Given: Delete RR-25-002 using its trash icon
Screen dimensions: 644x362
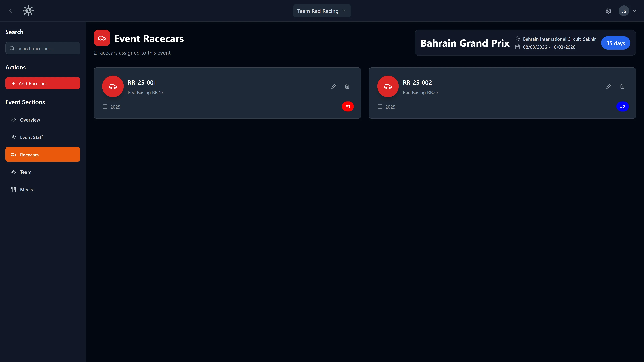Looking at the screenshot, I should [622, 86].
